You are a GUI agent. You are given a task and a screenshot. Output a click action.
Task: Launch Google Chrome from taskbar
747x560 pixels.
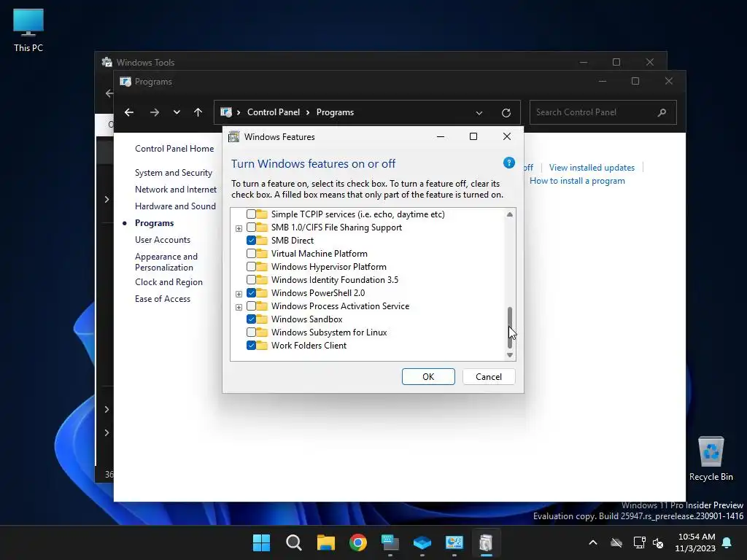coord(357,542)
